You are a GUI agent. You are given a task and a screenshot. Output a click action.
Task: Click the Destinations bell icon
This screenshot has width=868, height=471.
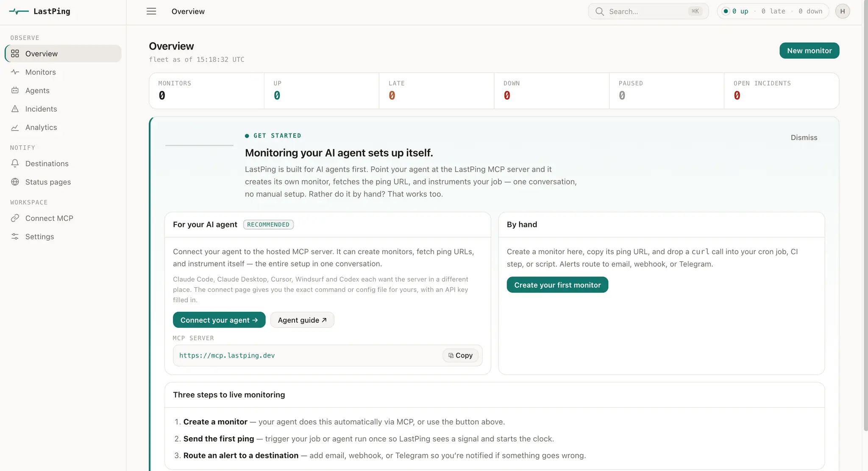click(15, 163)
